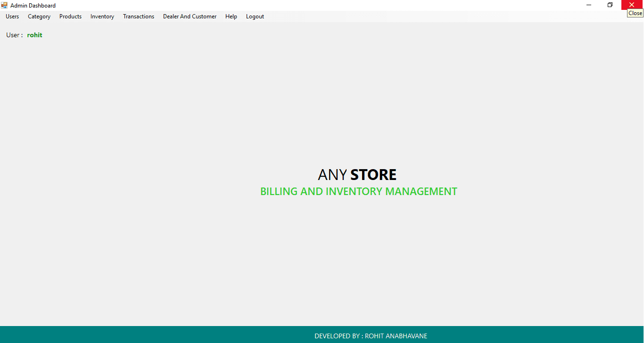Click the ANY STORE heading
The image size is (644, 343).
[x=357, y=174]
